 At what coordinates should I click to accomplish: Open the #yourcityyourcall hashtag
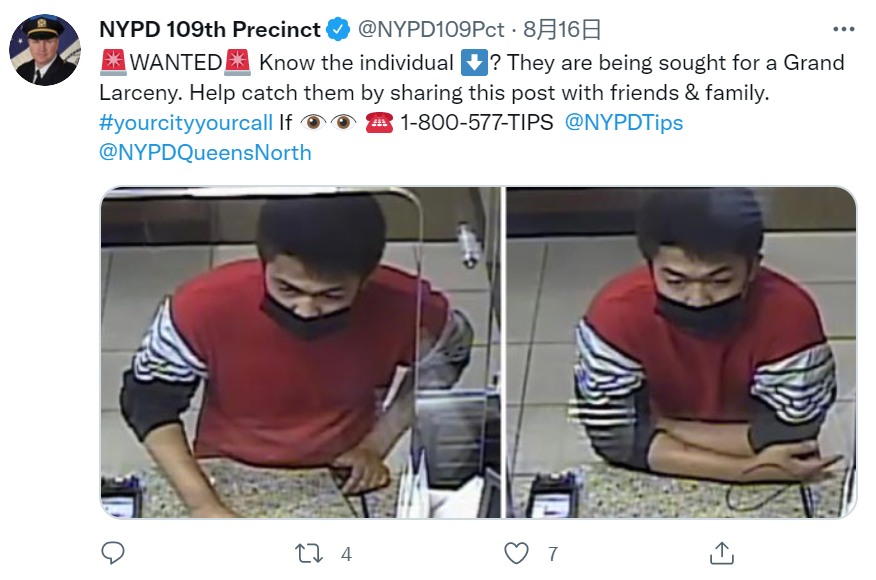(186, 122)
